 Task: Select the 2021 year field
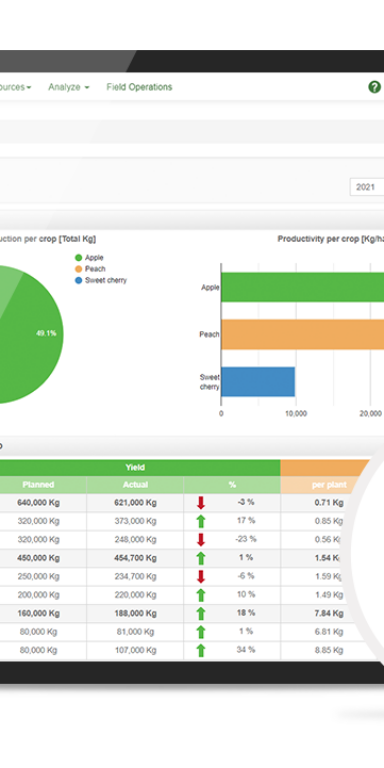click(367, 187)
